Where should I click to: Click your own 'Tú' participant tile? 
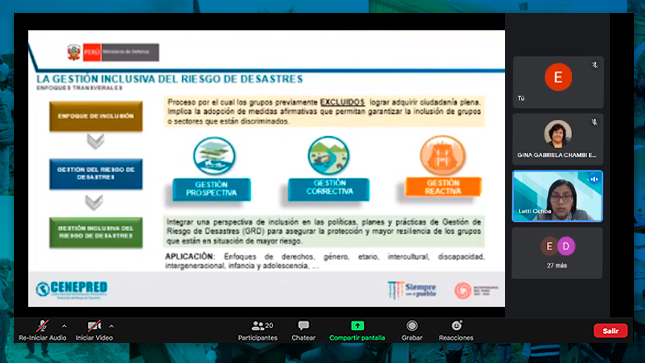pyautogui.click(x=558, y=82)
